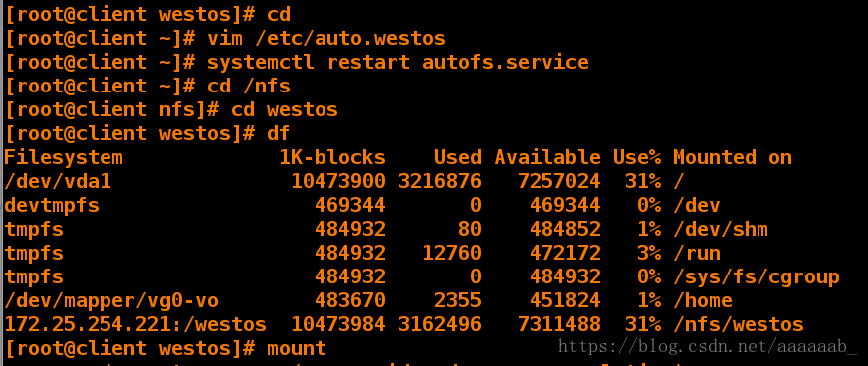Click the 1% usage in the /home row
The width and height of the screenshot is (868, 366).
pos(649,300)
